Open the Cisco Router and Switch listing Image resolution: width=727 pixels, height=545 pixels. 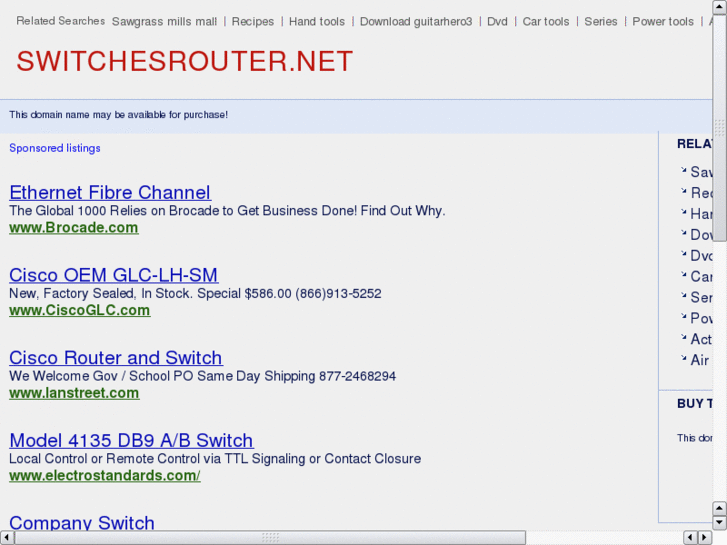[x=115, y=358]
